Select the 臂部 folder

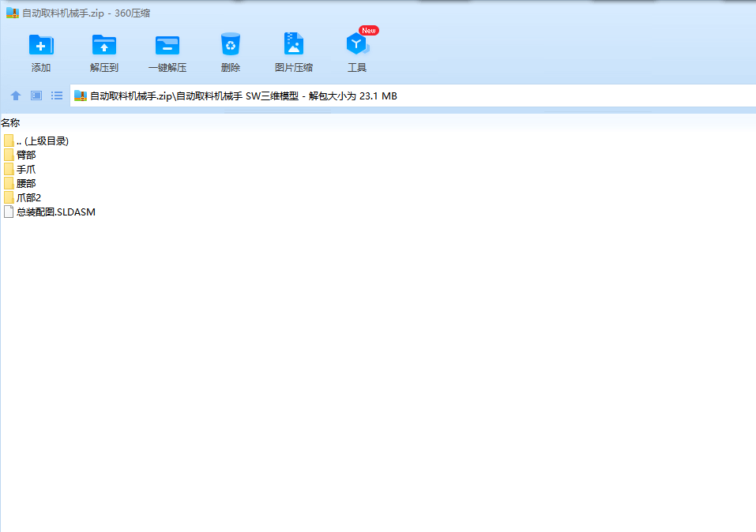(20, 155)
